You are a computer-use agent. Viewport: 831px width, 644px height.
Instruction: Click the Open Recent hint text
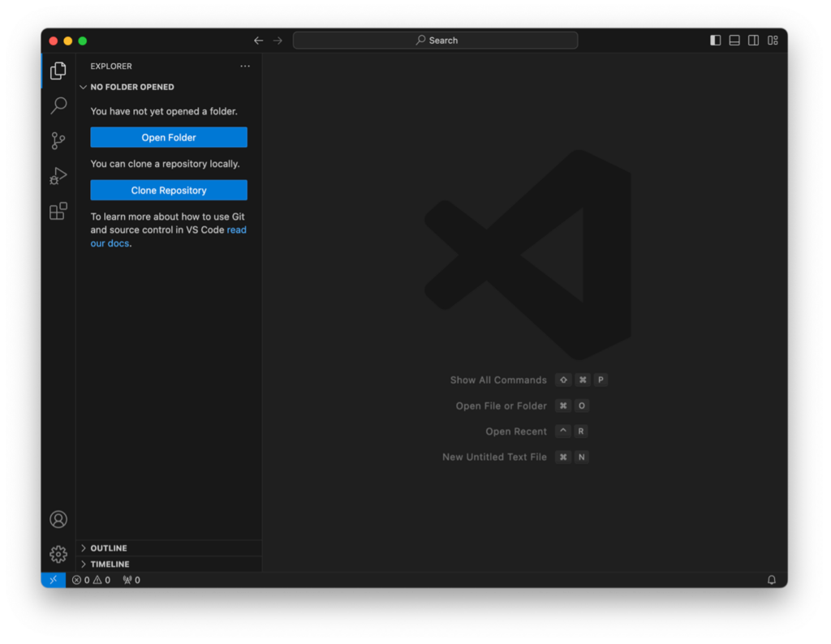click(516, 431)
